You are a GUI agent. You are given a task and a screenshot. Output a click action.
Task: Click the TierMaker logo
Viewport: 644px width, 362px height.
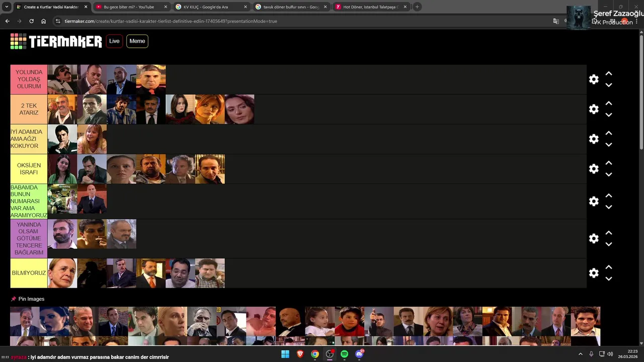click(x=56, y=41)
